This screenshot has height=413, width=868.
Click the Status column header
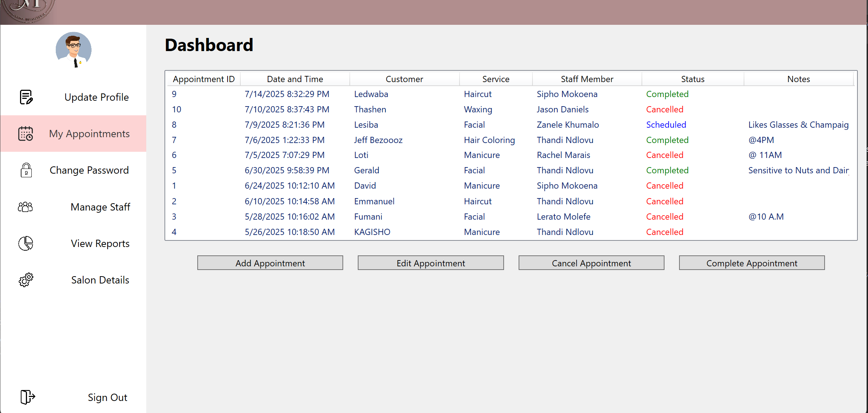click(692, 79)
